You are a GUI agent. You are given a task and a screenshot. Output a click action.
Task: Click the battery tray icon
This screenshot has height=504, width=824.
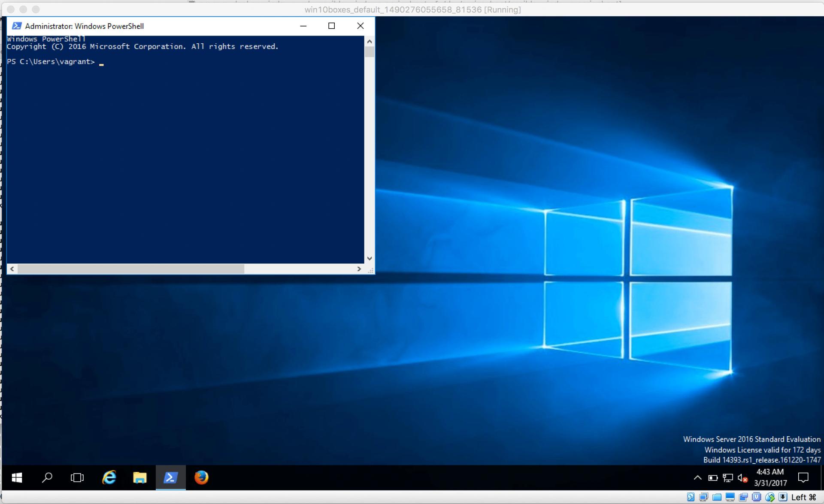coord(713,477)
